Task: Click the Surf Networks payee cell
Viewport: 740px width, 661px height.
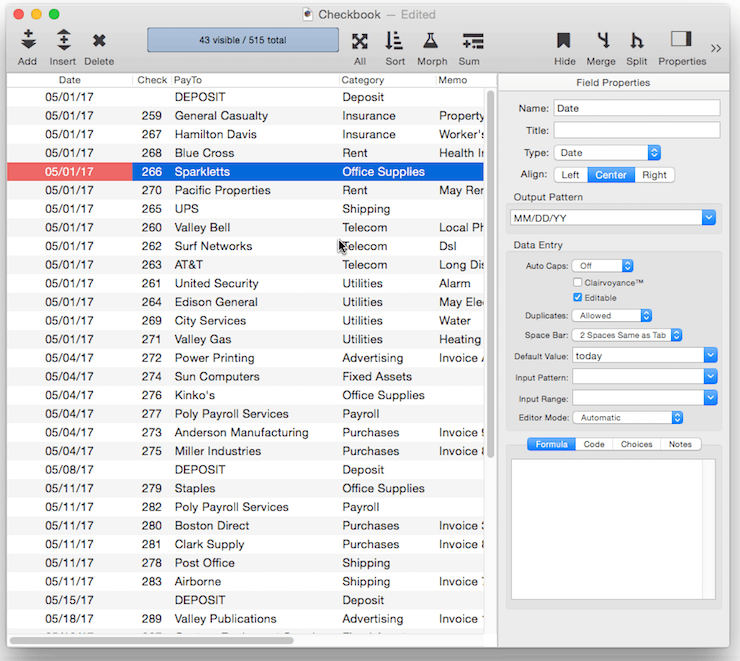Action: tap(213, 246)
